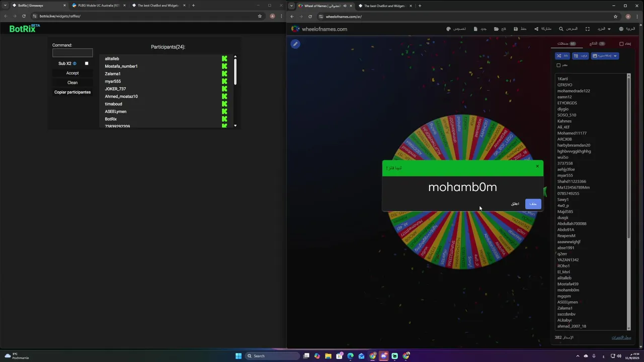Click the BotRix participants list scrollbar
Screen dimensions: 644x362
(x=235, y=72)
